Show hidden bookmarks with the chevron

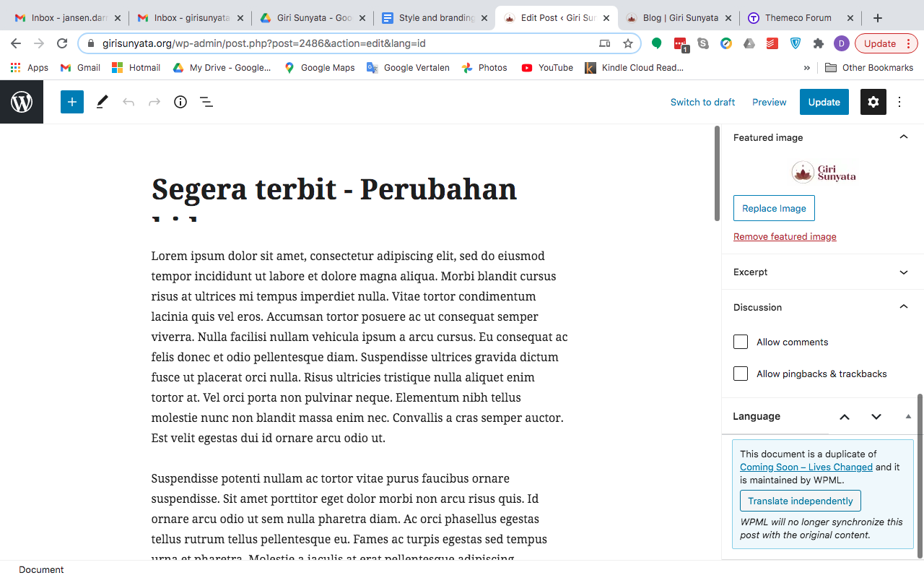click(x=807, y=68)
